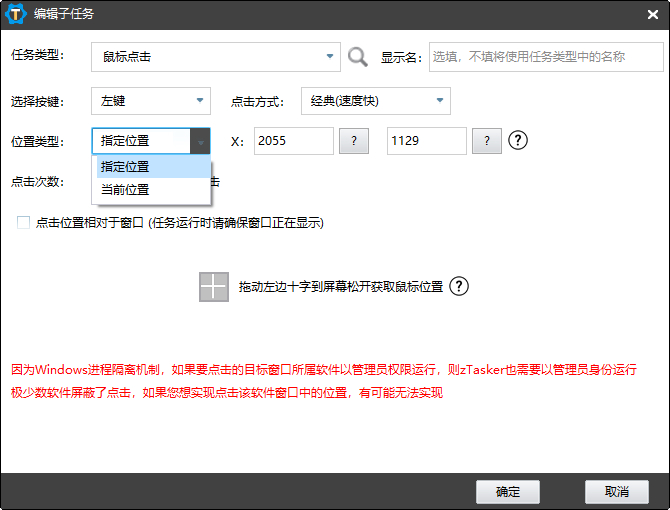Click the 取消 button
The image size is (670, 510).
coord(617,492)
